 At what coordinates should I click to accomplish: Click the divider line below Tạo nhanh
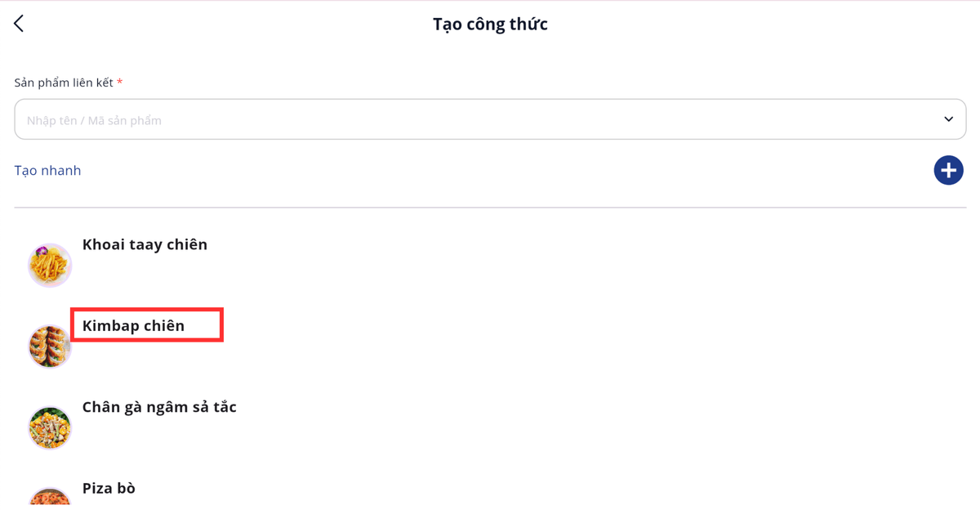[490, 208]
